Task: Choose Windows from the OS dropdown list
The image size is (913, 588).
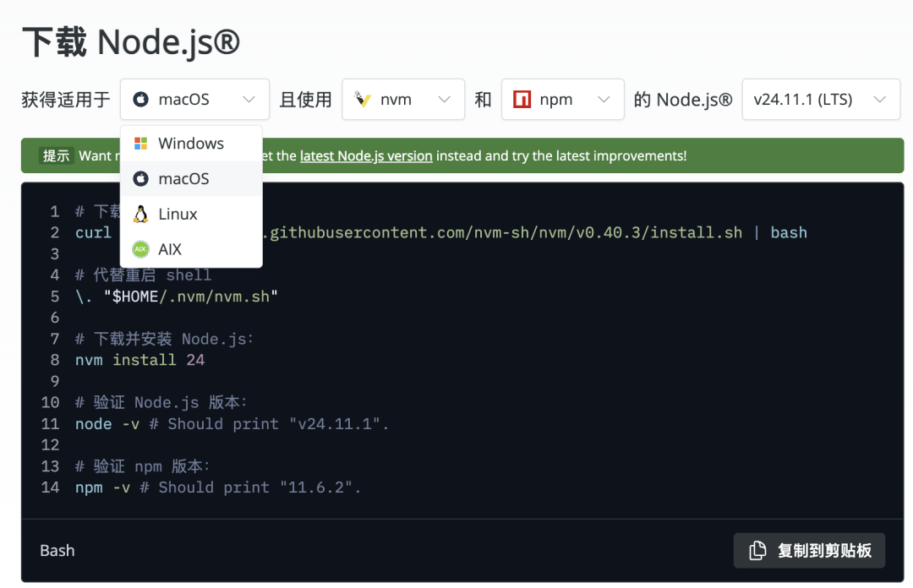Action: 191,144
